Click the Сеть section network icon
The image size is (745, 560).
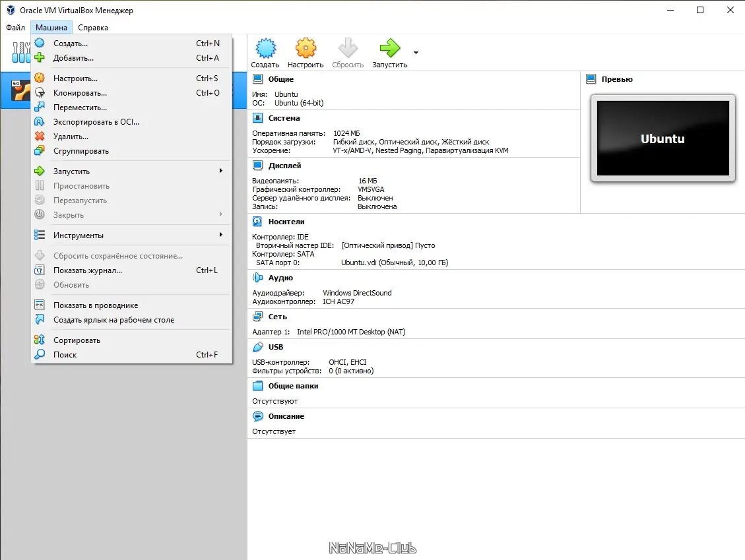pyautogui.click(x=257, y=317)
